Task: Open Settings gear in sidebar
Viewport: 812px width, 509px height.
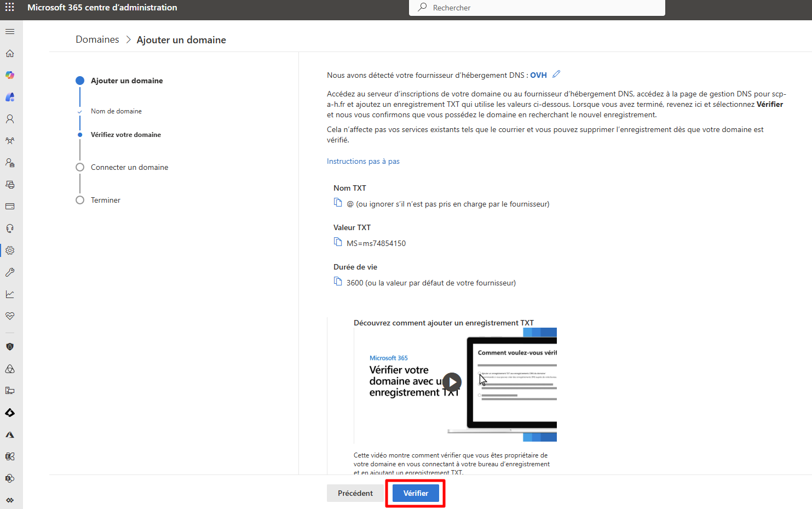Action: click(10, 250)
